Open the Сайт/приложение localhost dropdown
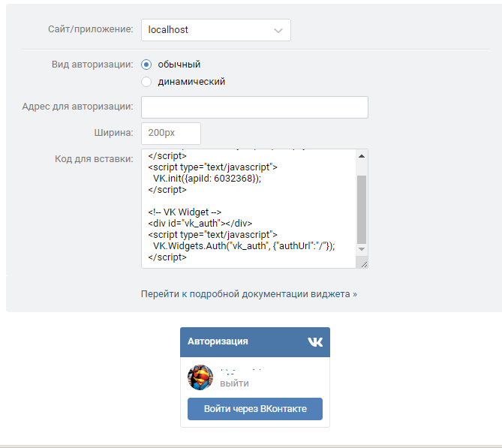This screenshot has width=502, height=448. [x=216, y=30]
